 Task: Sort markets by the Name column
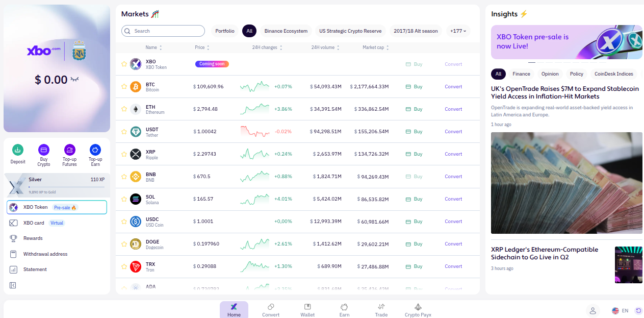point(153,47)
